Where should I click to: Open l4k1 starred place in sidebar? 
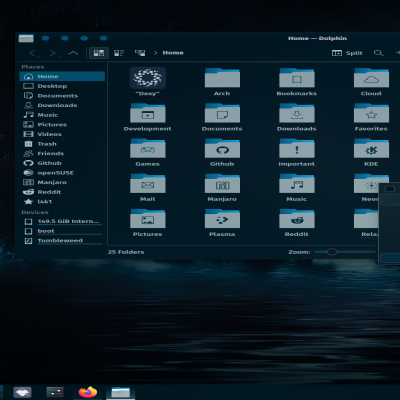62,202
